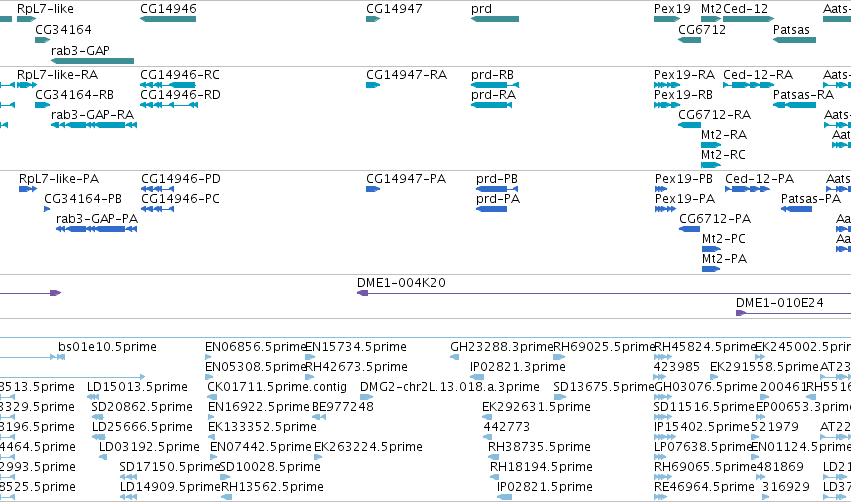
Task: Select transcript CG6712-RA
Action: click(689, 125)
